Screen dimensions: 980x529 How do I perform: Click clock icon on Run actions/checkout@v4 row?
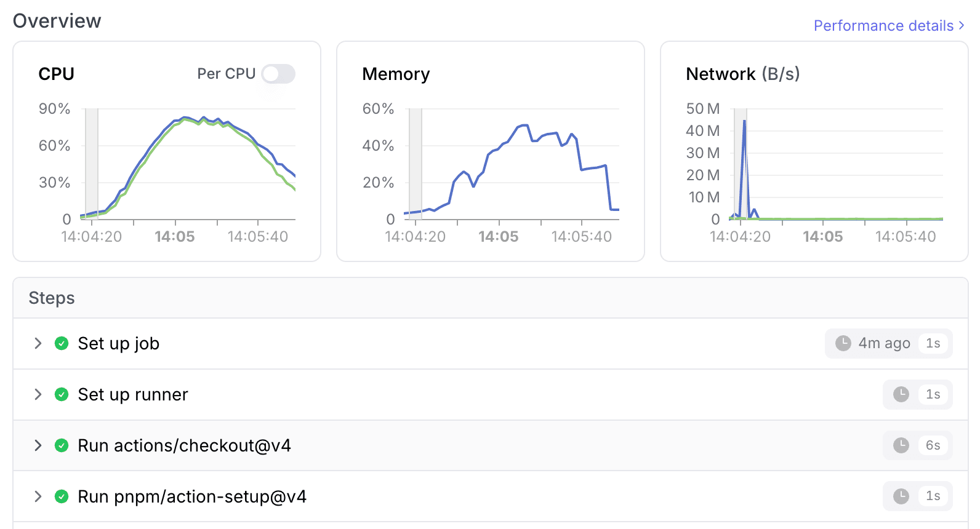coord(901,445)
